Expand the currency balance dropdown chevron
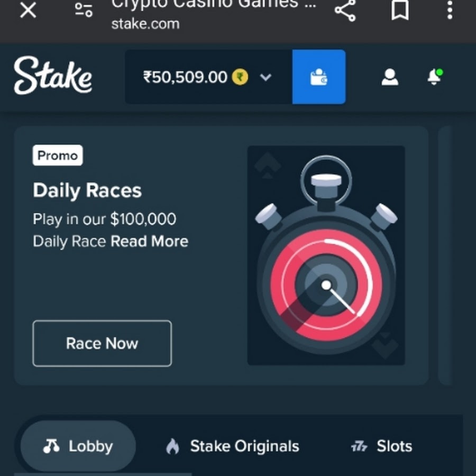The height and width of the screenshot is (476, 476). (x=266, y=77)
